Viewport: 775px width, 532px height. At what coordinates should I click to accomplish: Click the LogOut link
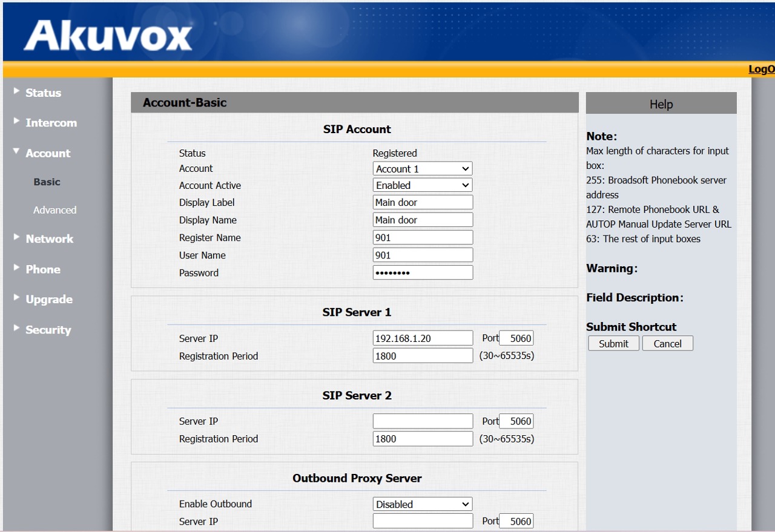click(761, 69)
